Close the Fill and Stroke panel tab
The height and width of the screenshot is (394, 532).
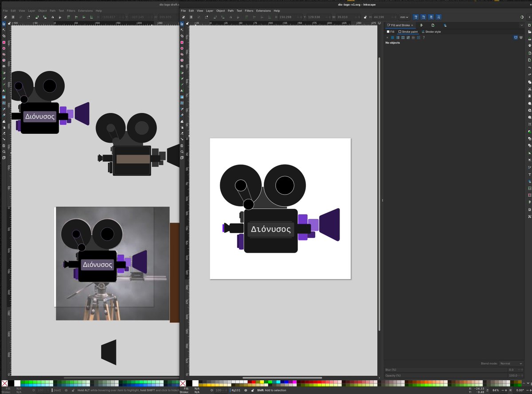[x=412, y=25]
